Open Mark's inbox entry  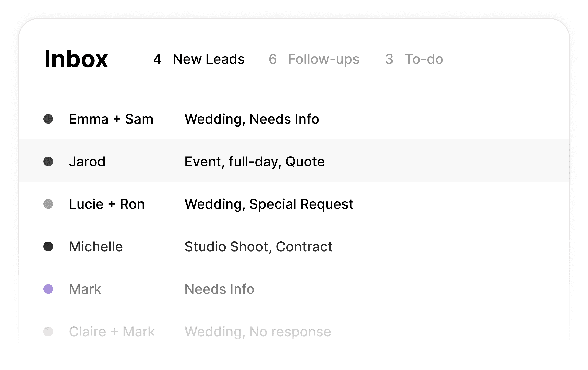tap(294, 289)
